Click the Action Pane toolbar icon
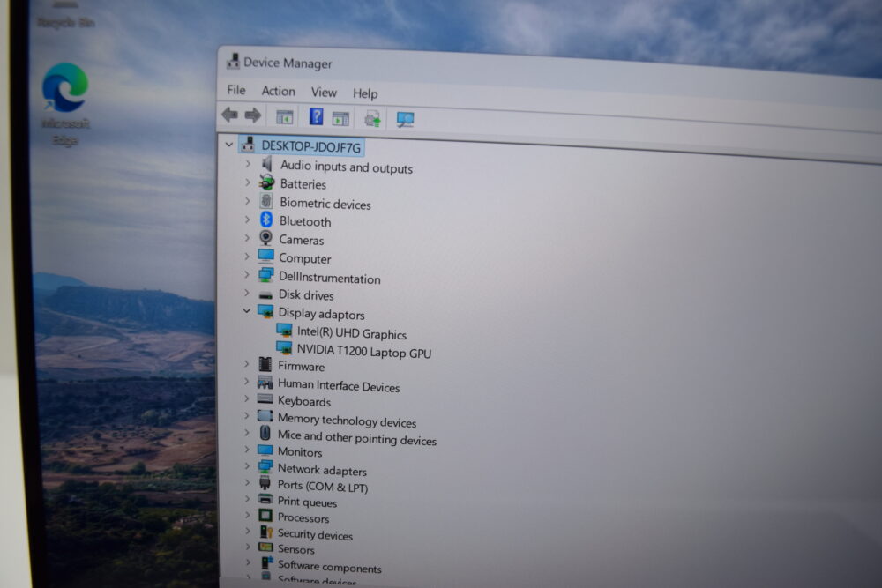This screenshot has height=588, width=882. tap(340, 118)
